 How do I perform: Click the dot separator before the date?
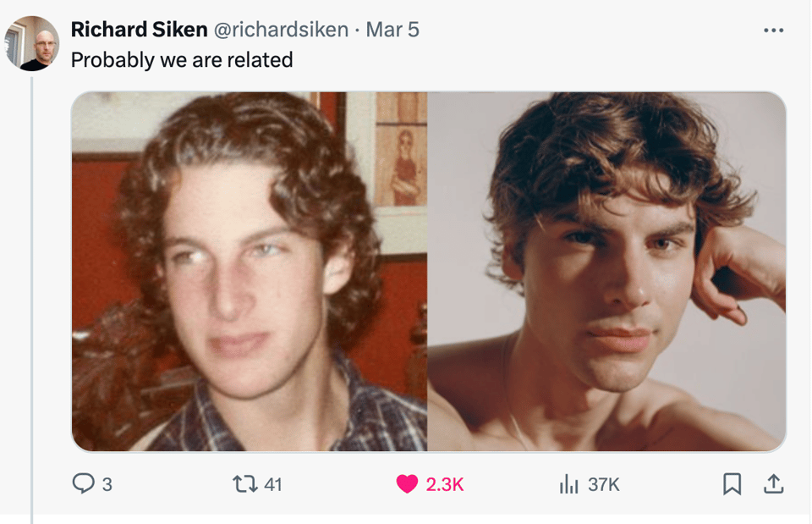(x=357, y=30)
